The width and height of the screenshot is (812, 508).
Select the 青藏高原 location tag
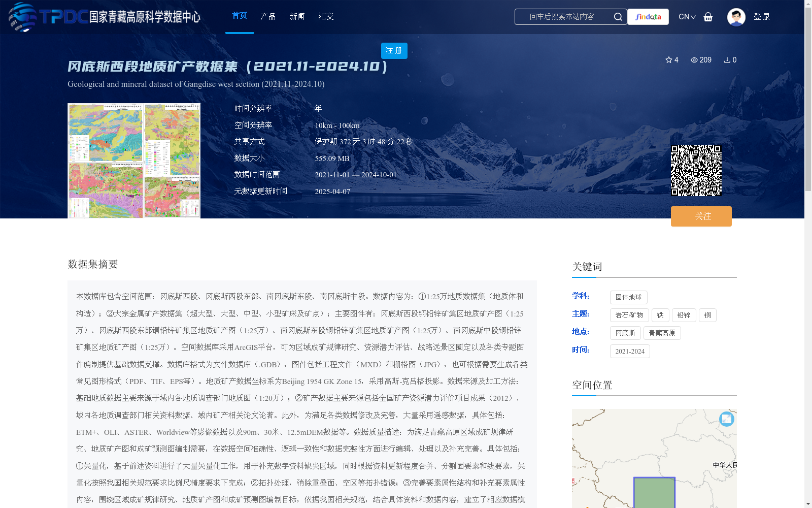(x=662, y=333)
